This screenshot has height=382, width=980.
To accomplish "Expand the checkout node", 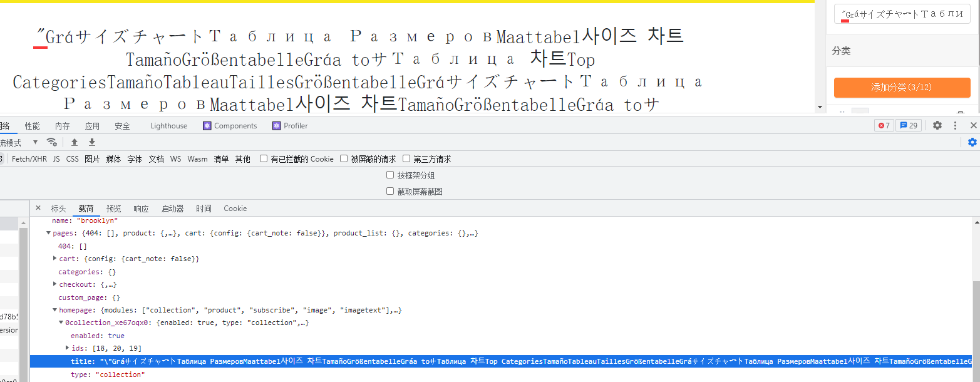I will [x=55, y=284].
